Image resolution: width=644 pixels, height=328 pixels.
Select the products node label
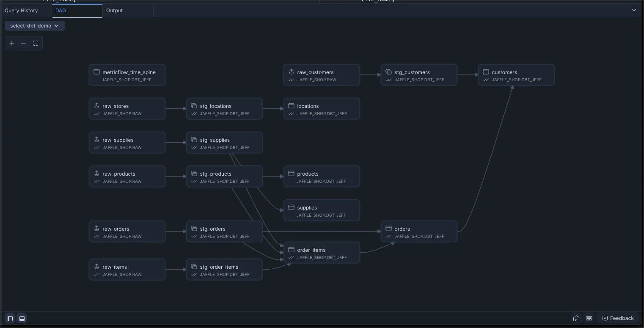pos(308,174)
